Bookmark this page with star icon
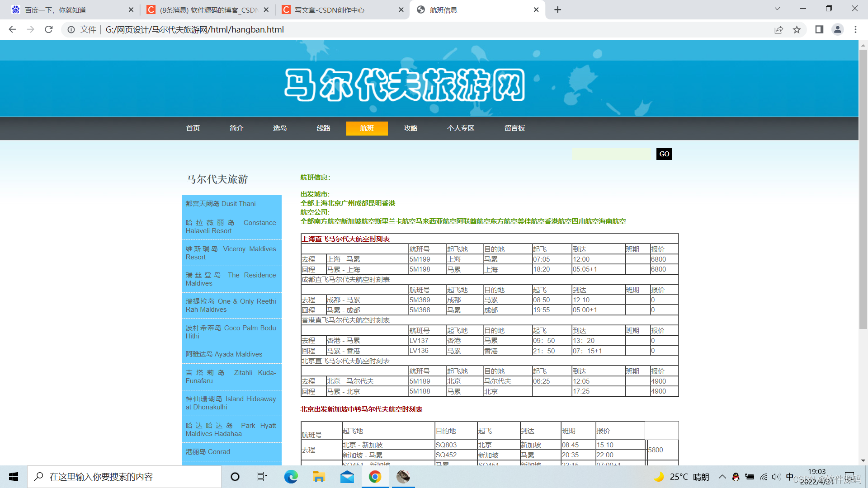This screenshot has height=488, width=868. [797, 29]
